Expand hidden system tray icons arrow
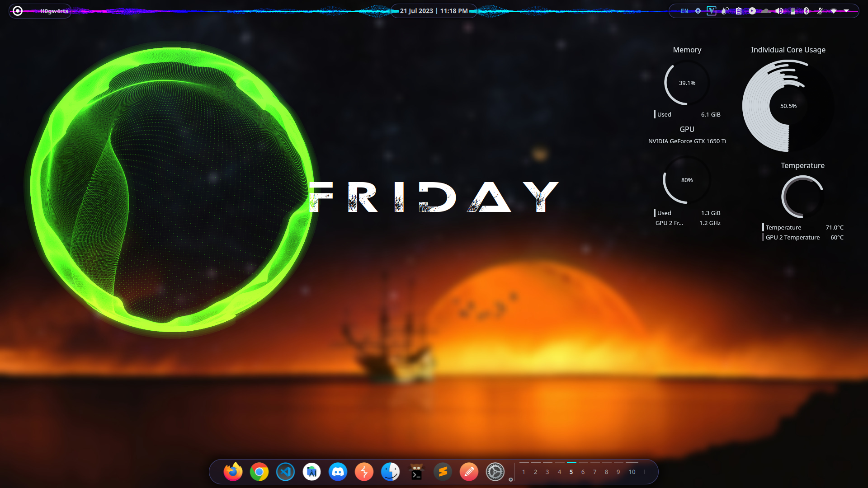868x488 pixels. [x=846, y=11]
